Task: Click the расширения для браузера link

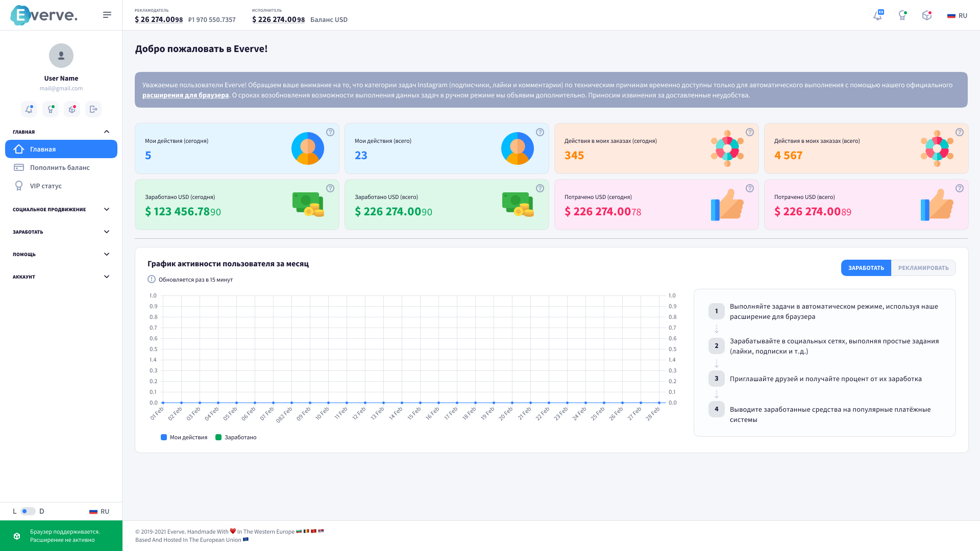Action: pos(185,95)
